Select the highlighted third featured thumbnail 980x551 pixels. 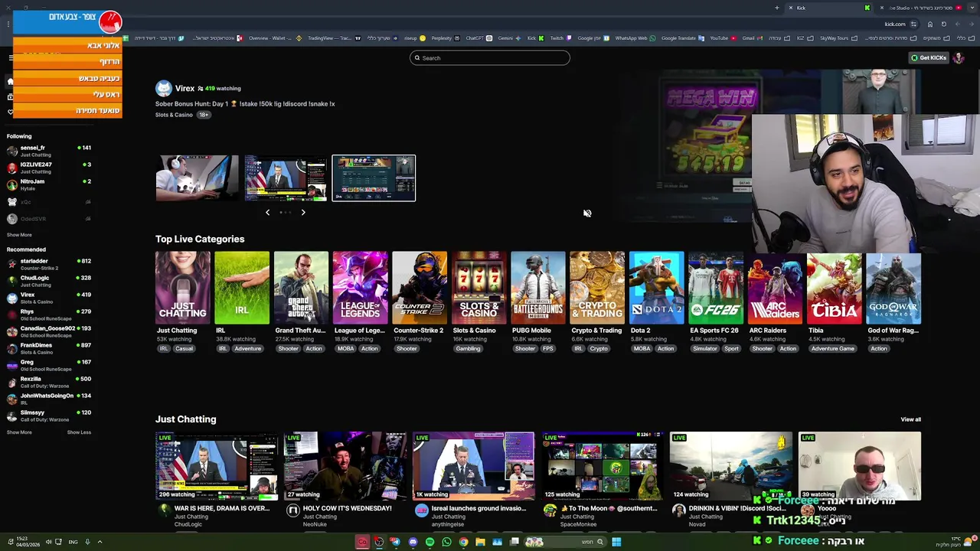(x=374, y=178)
